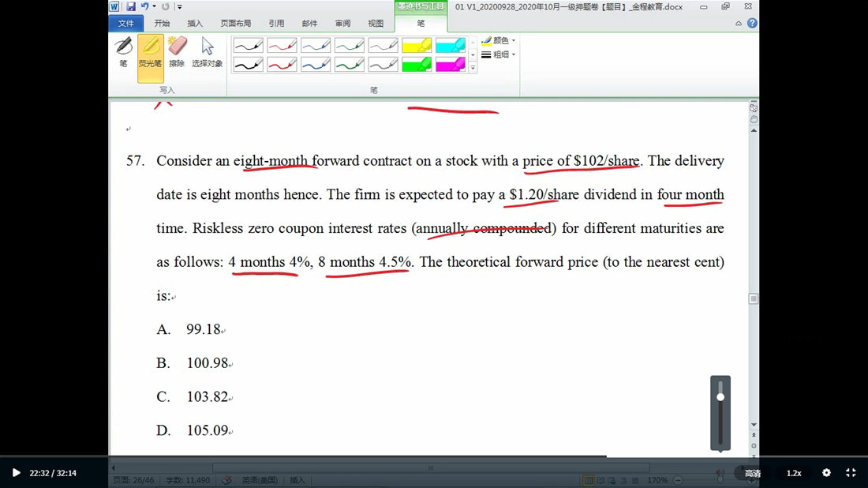Click answer text C. 103.82
868x488 pixels.
[192, 396]
